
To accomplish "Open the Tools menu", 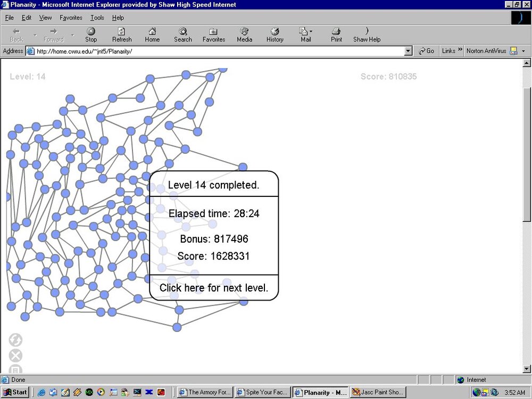I will tap(97, 18).
